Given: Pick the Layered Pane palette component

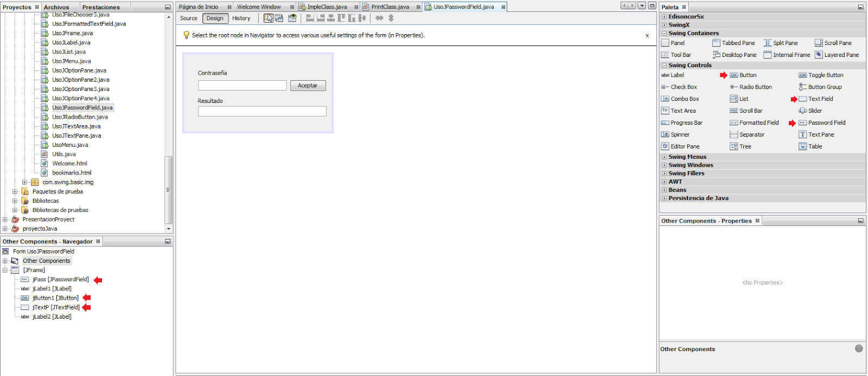Looking at the screenshot, I should pos(837,55).
